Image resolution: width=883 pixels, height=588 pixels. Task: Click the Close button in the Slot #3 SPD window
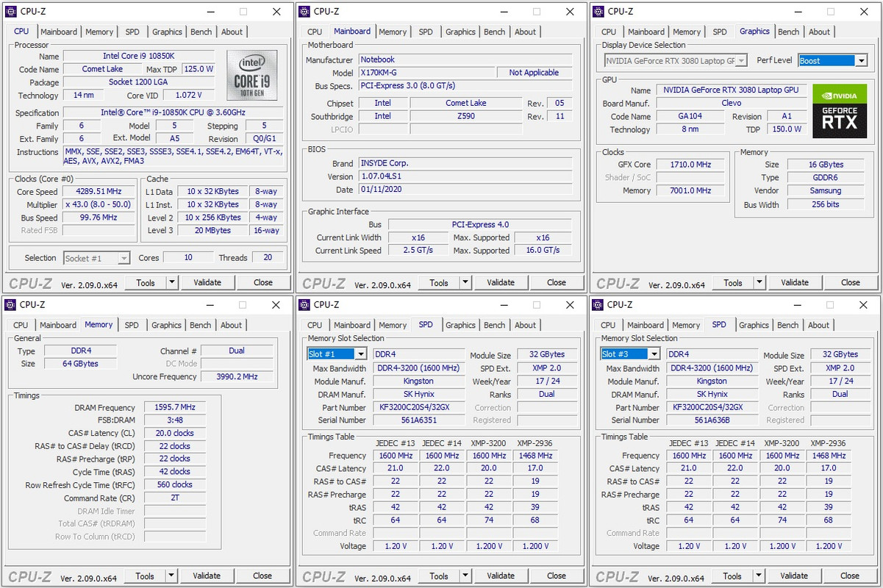click(x=850, y=576)
